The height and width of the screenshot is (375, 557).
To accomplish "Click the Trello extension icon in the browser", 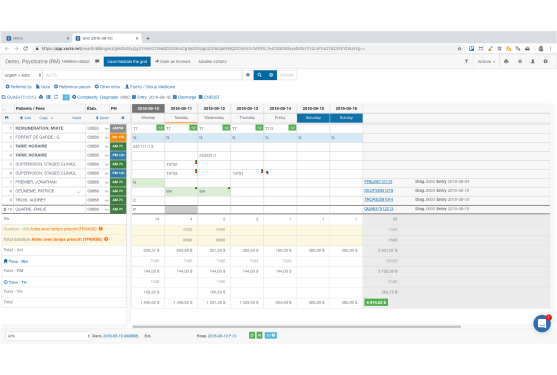I will point(471,49).
